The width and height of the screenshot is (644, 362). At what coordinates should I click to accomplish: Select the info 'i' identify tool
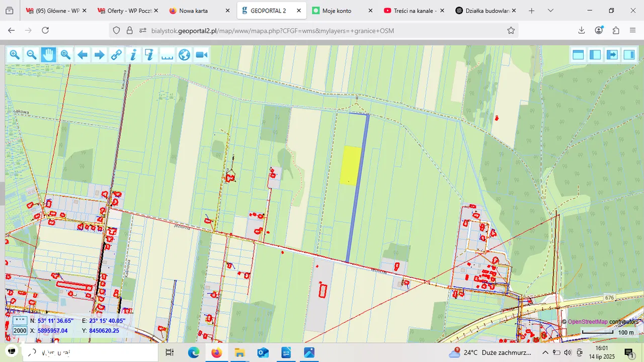[133, 55]
